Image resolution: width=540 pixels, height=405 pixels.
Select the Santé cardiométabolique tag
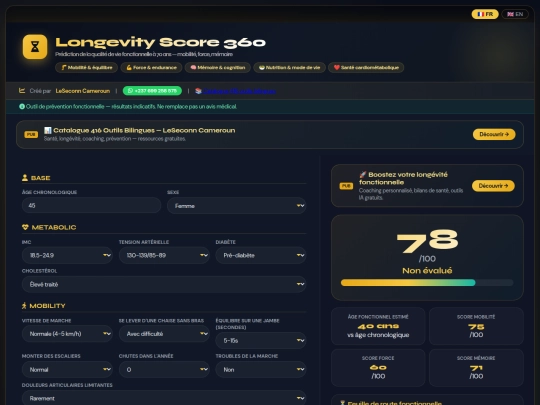(x=366, y=68)
